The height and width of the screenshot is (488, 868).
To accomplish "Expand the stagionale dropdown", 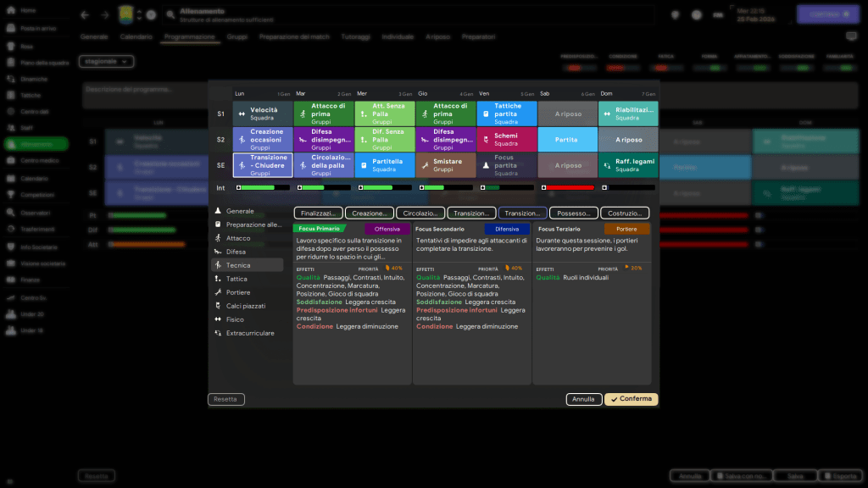I will (107, 62).
